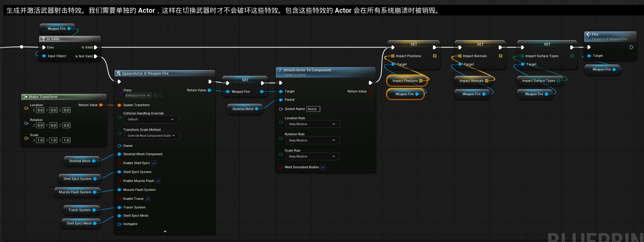This screenshot has height=242, width=644.
Task: Toggle the Enable Muzzle Flash checkbox
Action: pyautogui.click(x=158, y=181)
